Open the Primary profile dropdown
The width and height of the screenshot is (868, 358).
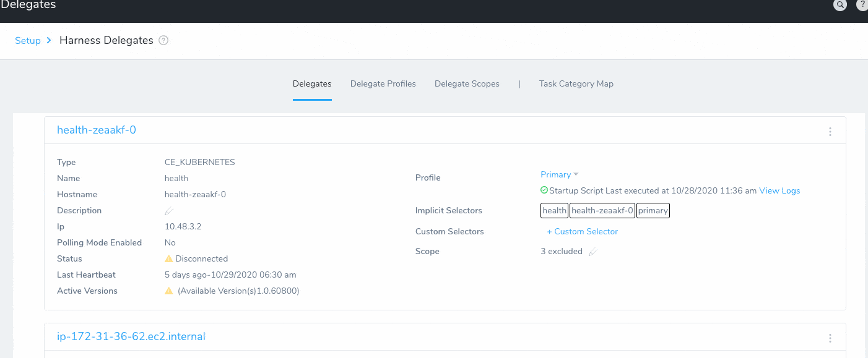point(560,174)
